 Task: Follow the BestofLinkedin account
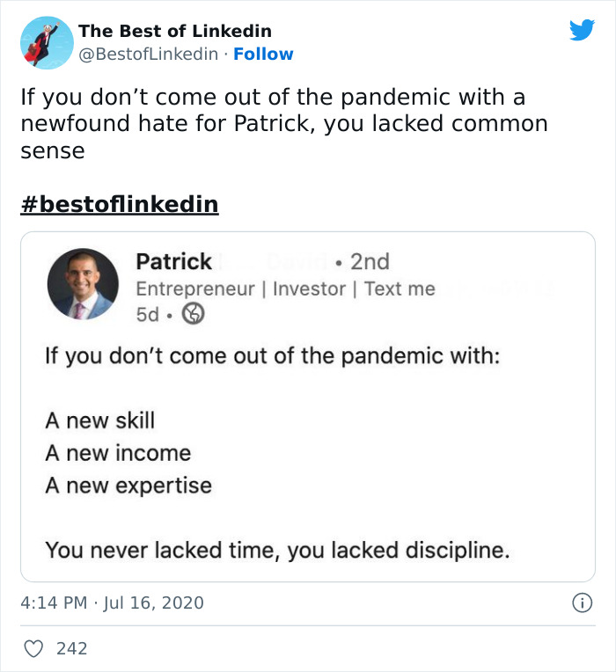point(263,54)
